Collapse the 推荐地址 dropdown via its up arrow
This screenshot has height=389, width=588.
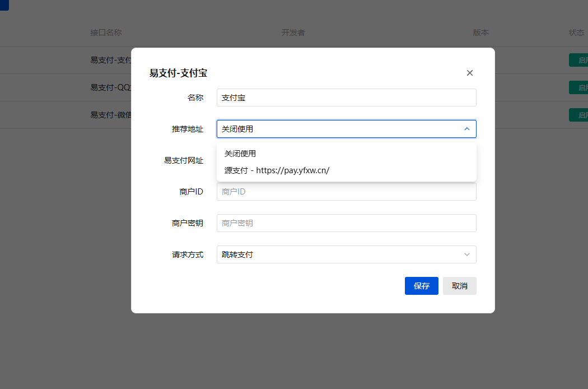point(467,129)
